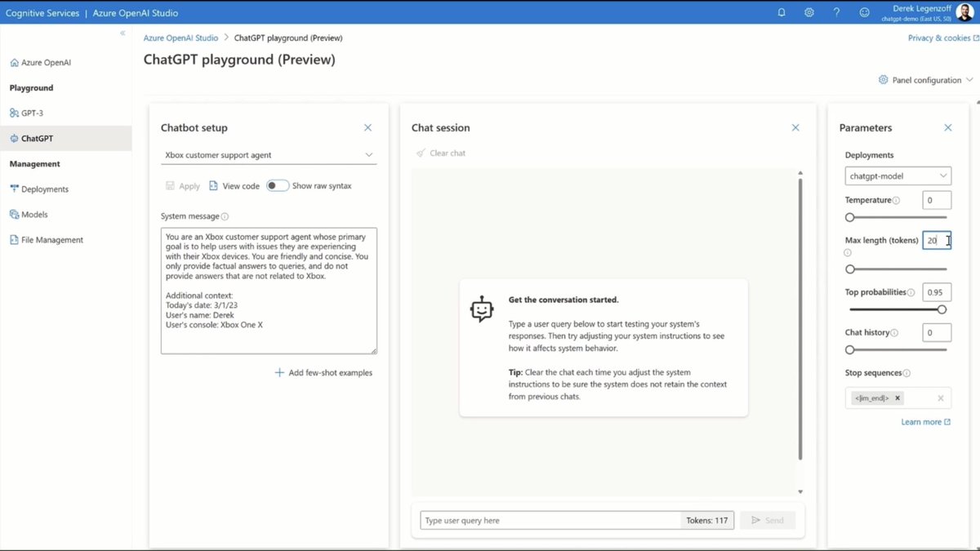Close the Chat session panel
Screen dimensions: 980x551
tap(795, 127)
